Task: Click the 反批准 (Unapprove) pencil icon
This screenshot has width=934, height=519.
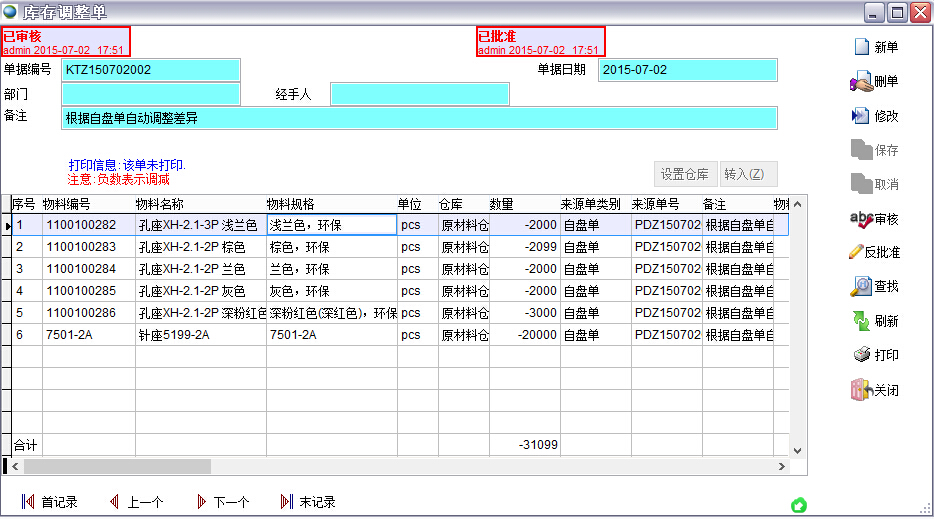Action: [x=856, y=252]
